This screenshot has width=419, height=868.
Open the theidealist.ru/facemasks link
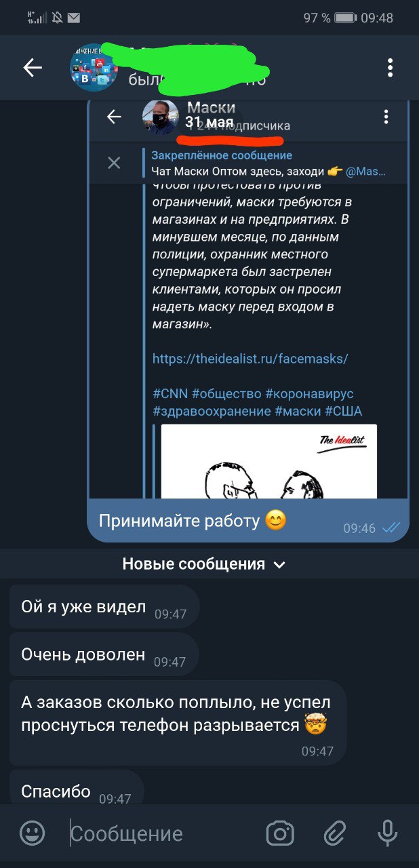pos(250,359)
